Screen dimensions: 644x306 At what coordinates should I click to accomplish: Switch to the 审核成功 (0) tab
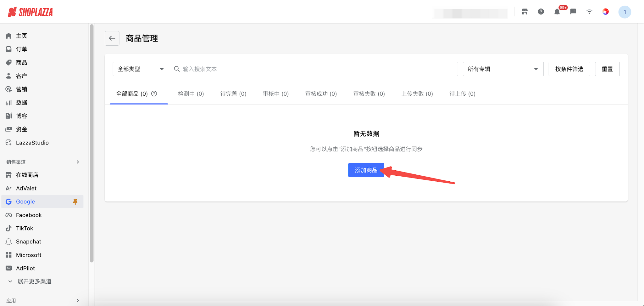tap(321, 94)
